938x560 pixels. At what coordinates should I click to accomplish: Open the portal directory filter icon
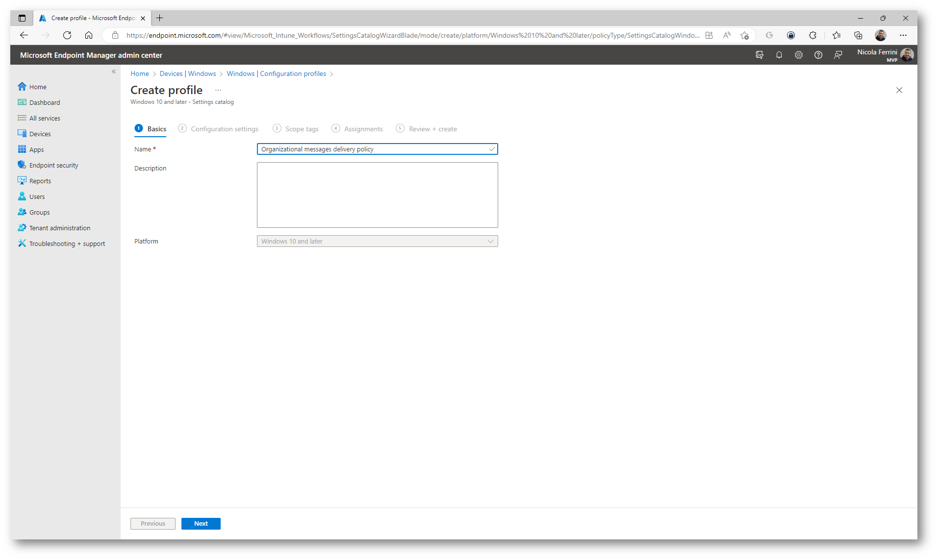tap(760, 55)
